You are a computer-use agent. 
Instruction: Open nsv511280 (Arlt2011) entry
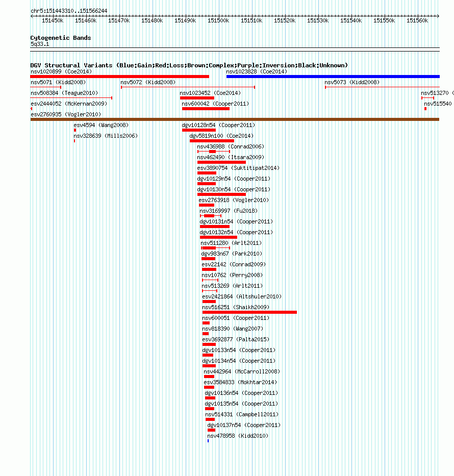(231, 243)
